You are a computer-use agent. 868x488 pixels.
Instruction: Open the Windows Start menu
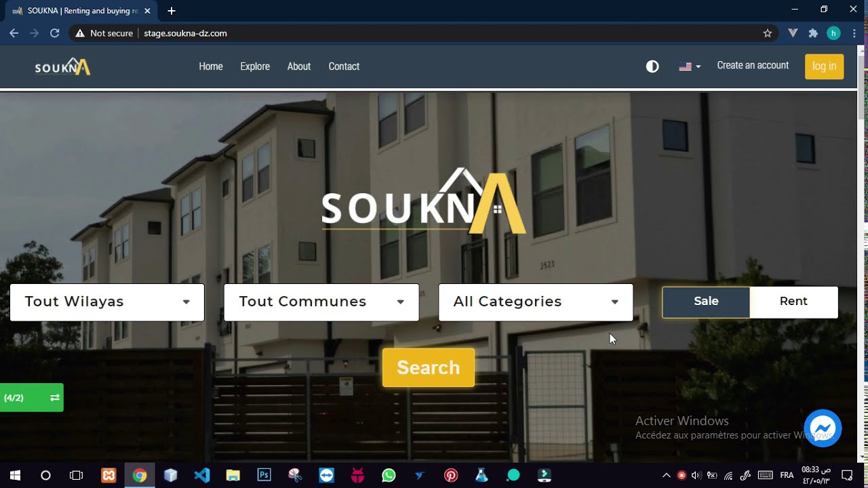click(15, 475)
